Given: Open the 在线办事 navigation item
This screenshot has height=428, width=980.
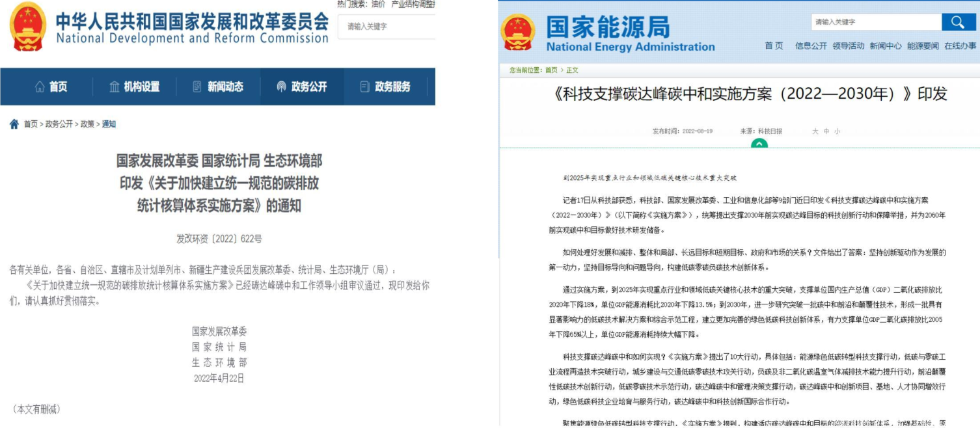Looking at the screenshot, I should point(962,46).
